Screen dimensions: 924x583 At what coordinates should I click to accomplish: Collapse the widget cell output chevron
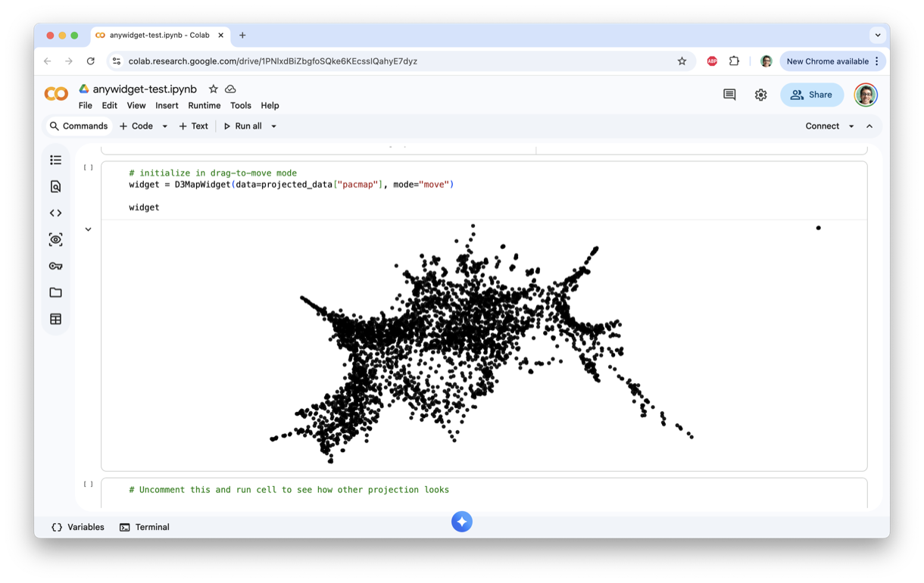coord(89,229)
